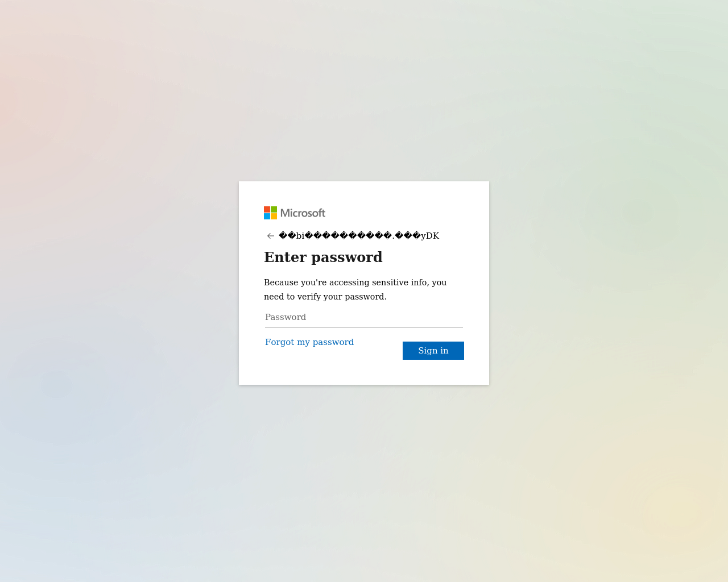
Task: Go back using the left arrow icon
Action: [x=271, y=236]
